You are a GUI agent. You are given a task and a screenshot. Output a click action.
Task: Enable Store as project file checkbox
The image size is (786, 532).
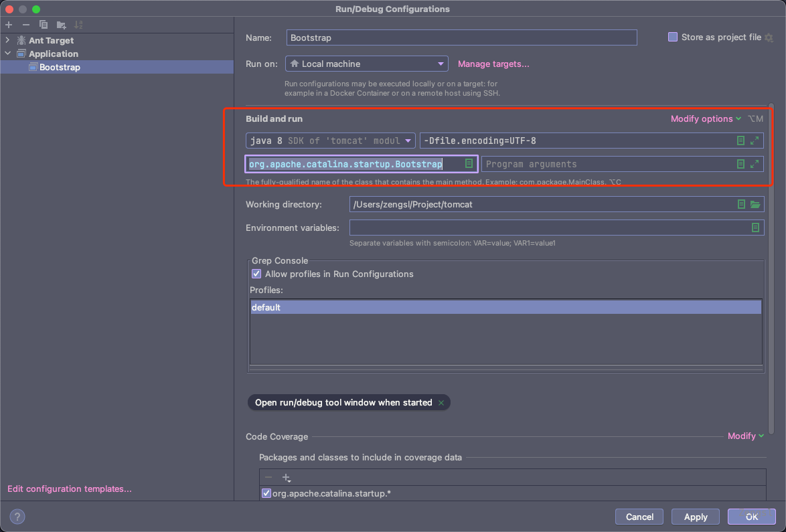pyautogui.click(x=673, y=37)
